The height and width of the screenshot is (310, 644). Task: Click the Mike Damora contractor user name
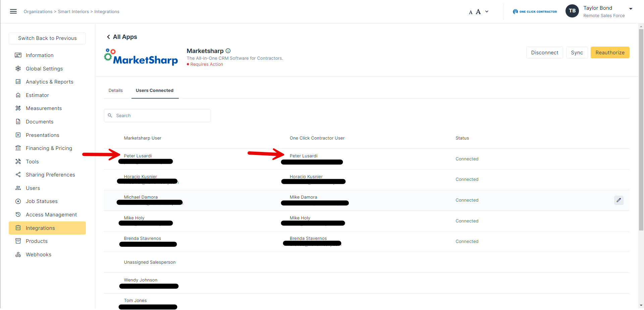[x=304, y=197]
